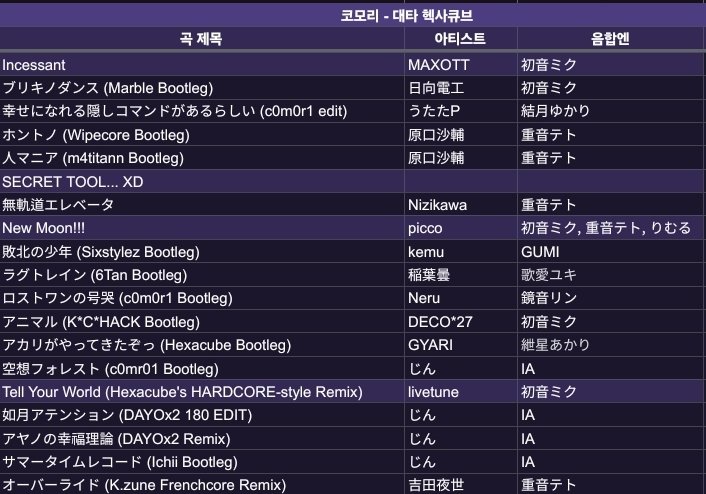Click IA in the 空想フォレスト row
Screen dimensions: 706x494
tap(610, 369)
